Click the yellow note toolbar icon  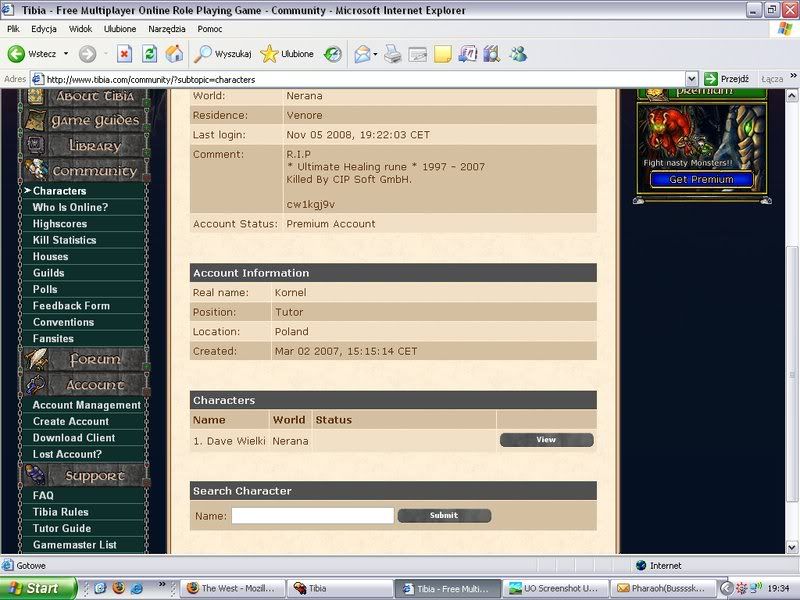[442, 54]
